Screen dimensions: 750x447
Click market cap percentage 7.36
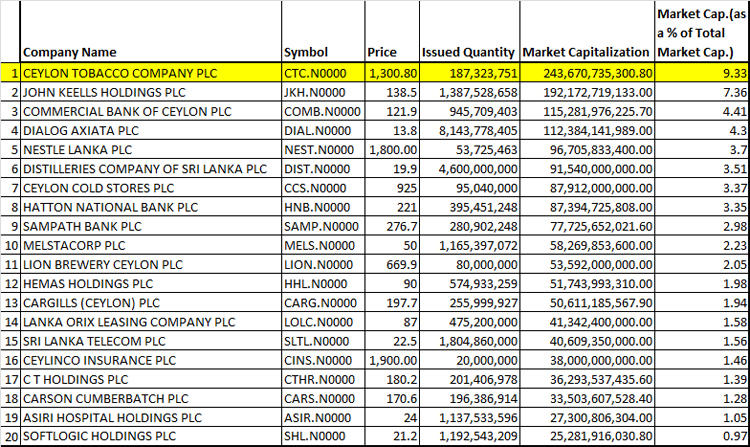tap(702, 92)
